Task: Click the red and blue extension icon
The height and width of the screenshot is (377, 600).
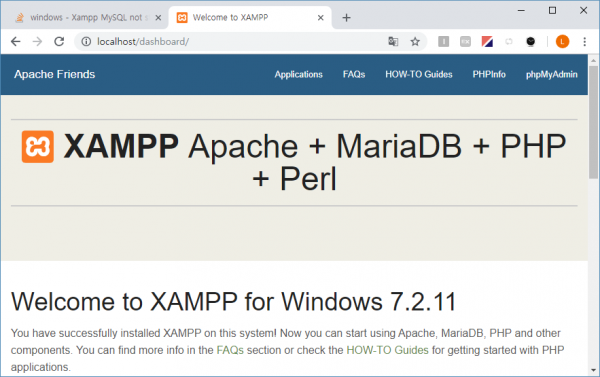Action: point(487,41)
